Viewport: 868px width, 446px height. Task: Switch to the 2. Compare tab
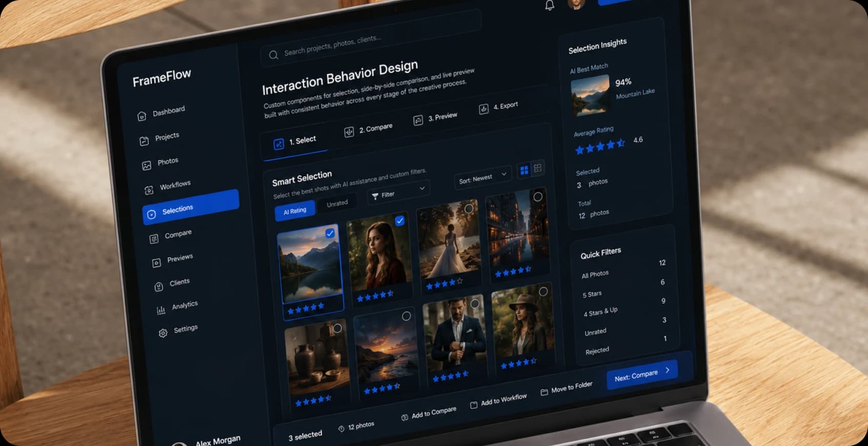[x=369, y=129]
